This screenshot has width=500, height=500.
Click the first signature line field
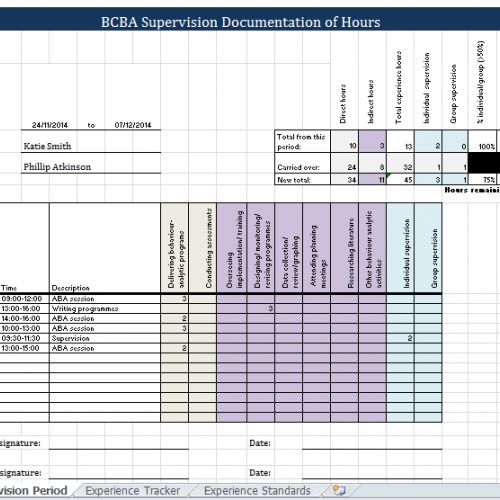(119, 443)
